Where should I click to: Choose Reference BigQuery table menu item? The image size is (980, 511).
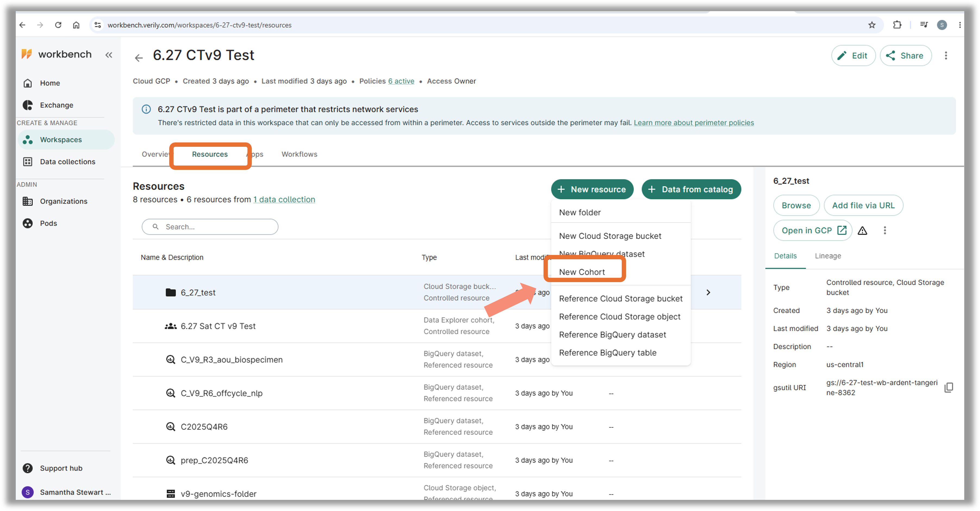pos(608,353)
